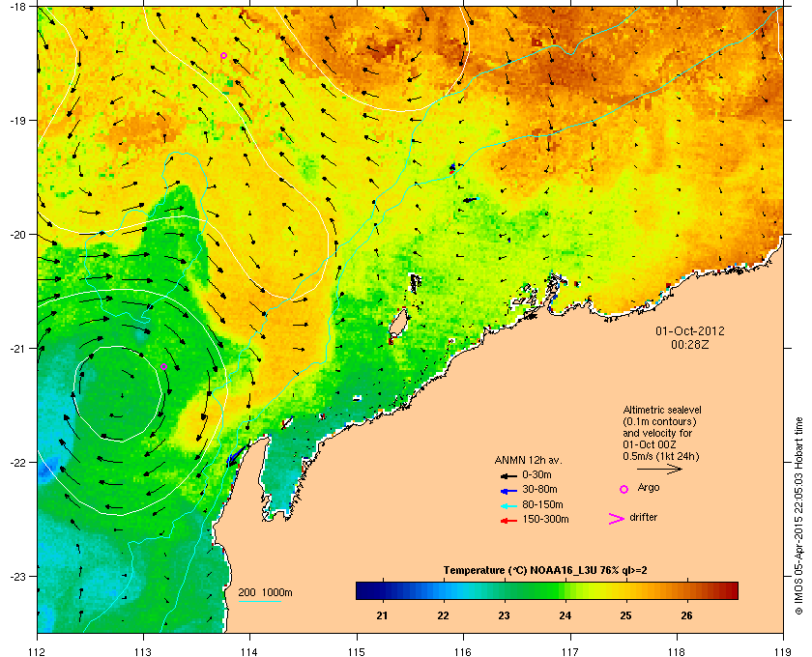The width and height of the screenshot is (812, 657).
Task: Click the '0-30m' depth label
Action: (x=537, y=474)
